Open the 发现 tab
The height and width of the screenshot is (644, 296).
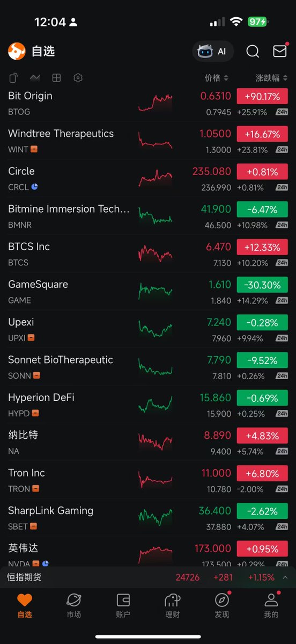tap(222, 606)
